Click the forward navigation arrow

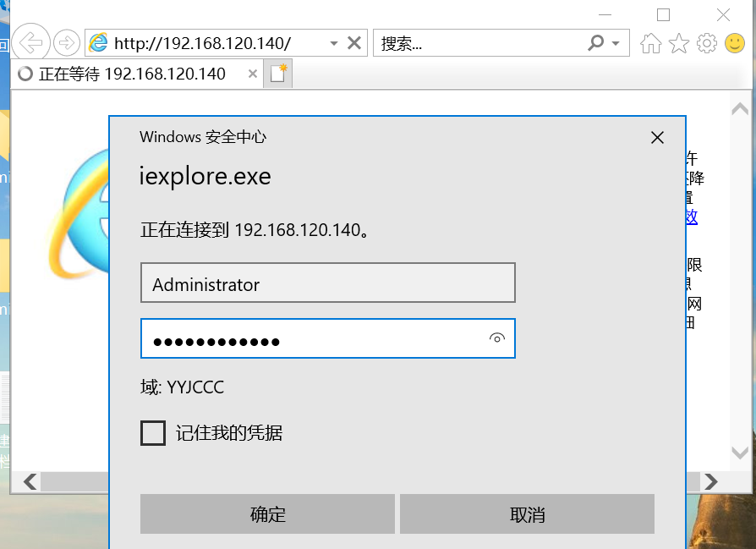click(x=66, y=42)
